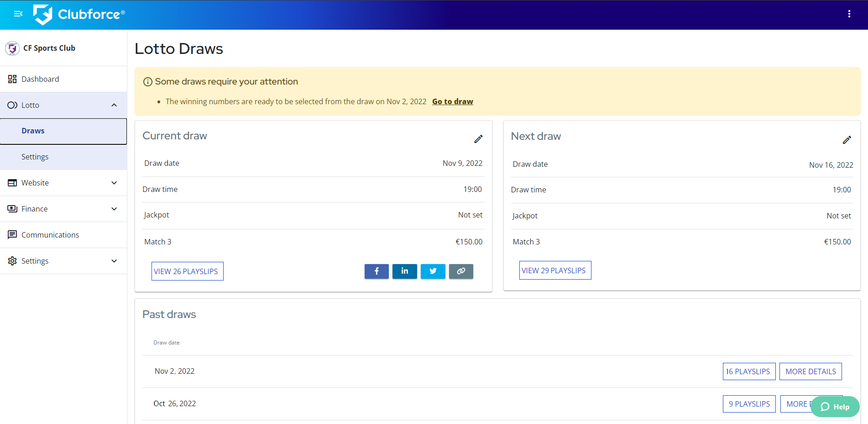The width and height of the screenshot is (868, 424).
Task: Edit the Next draw with pencil icon
Action: click(x=847, y=140)
